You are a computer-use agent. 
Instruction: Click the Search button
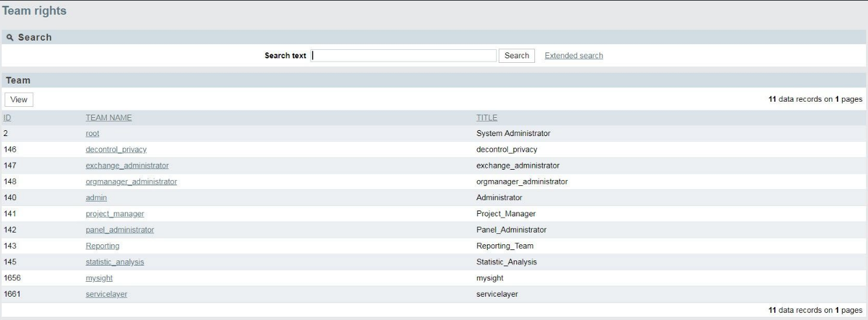(x=517, y=56)
